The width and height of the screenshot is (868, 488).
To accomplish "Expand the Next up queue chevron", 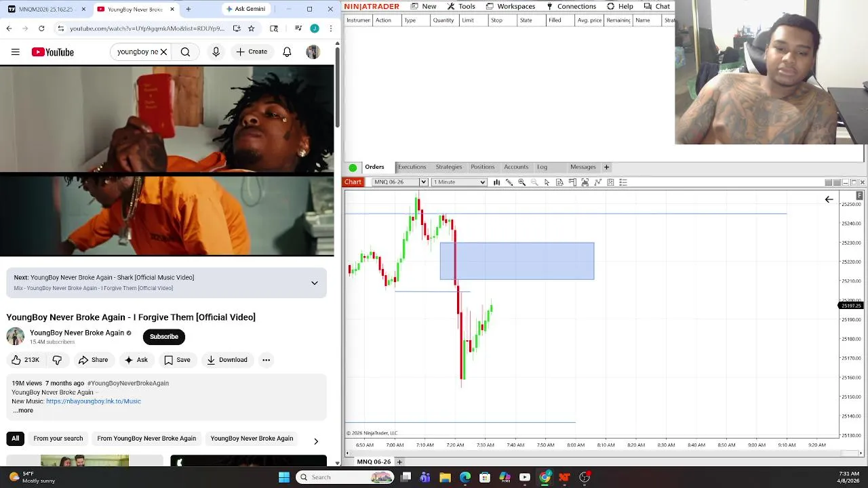I will coord(315,283).
